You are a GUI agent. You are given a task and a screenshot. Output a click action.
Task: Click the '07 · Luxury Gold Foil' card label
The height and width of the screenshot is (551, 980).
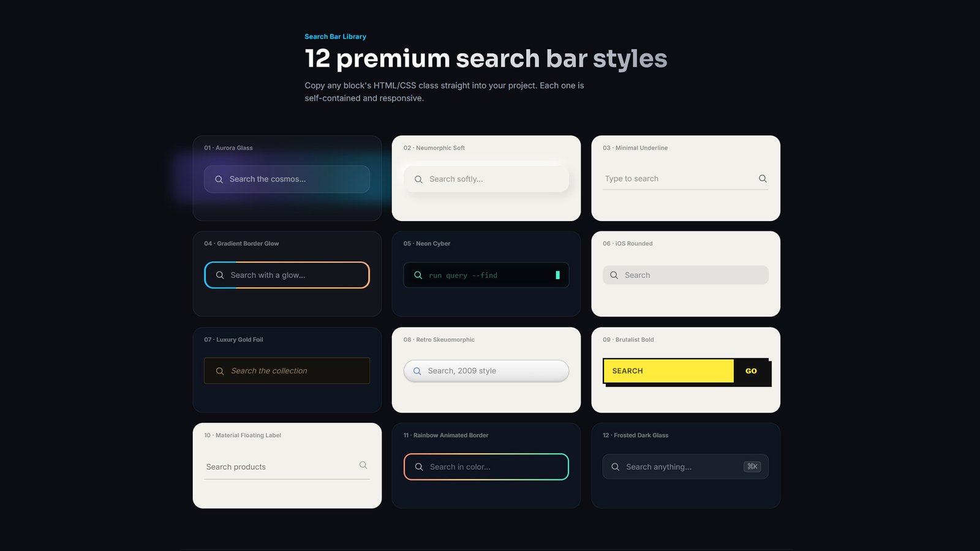233,340
